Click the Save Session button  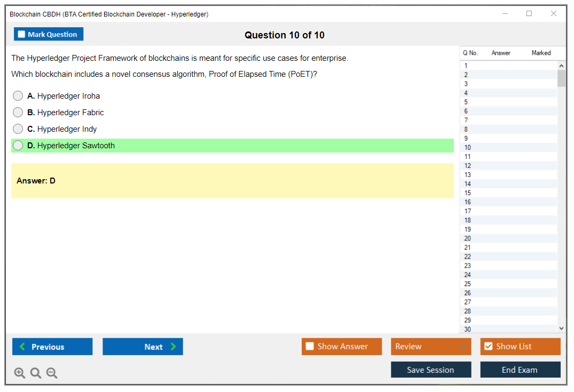point(430,370)
